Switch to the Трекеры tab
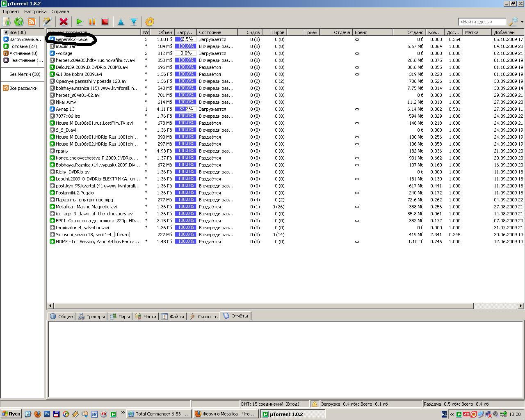The image size is (525, 420). click(x=91, y=316)
